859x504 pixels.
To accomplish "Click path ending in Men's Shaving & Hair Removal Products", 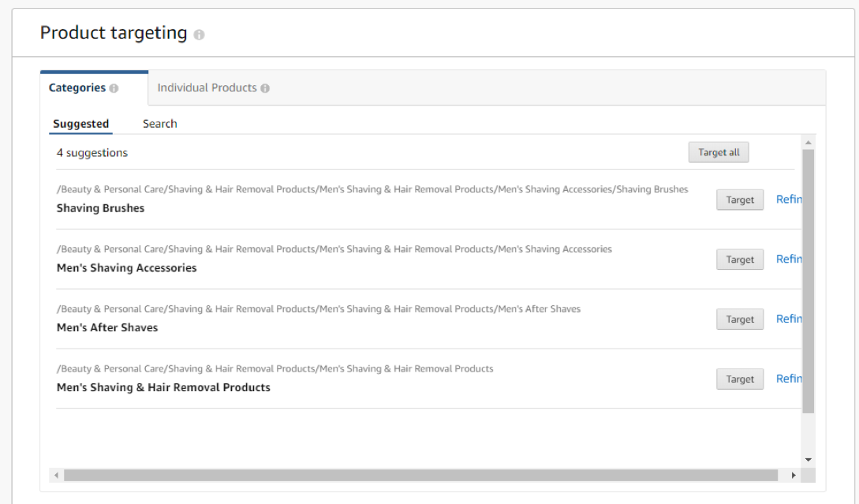I will click(x=275, y=368).
